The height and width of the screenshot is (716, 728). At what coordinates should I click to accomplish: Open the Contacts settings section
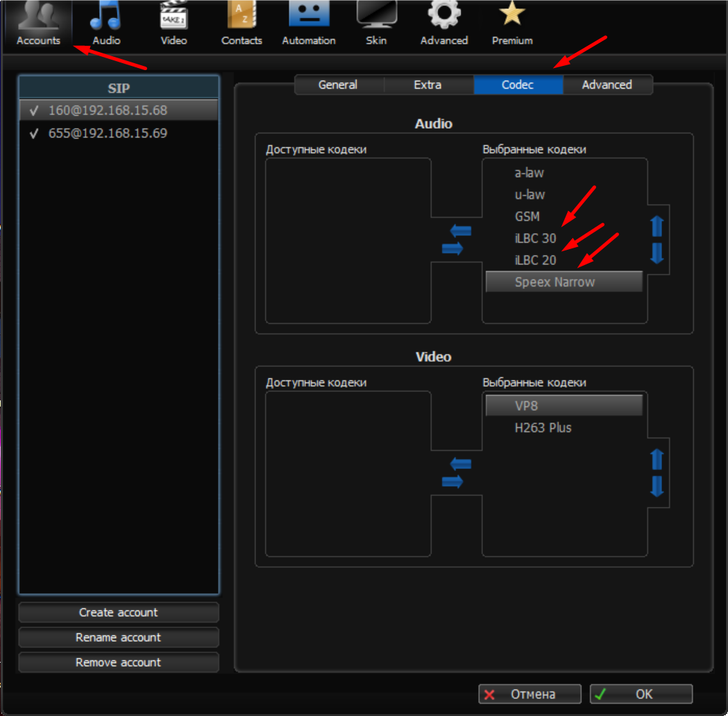pos(242,23)
